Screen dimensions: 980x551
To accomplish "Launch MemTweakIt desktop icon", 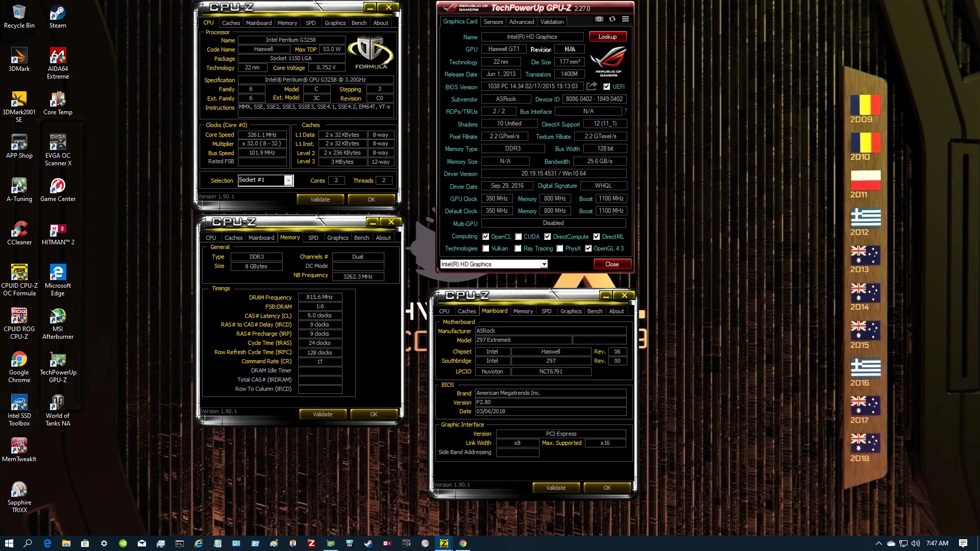I will pyautogui.click(x=19, y=450).
